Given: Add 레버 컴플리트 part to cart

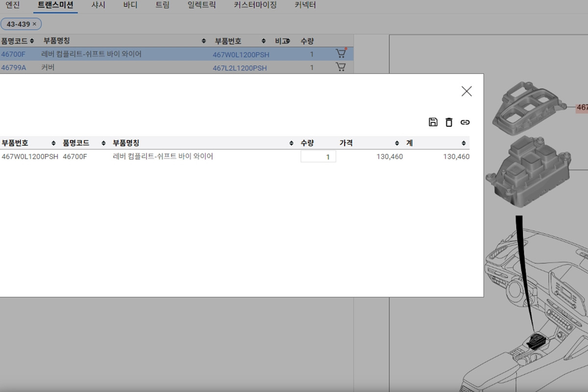Looking at the screenshot, I should coord(341,54).
